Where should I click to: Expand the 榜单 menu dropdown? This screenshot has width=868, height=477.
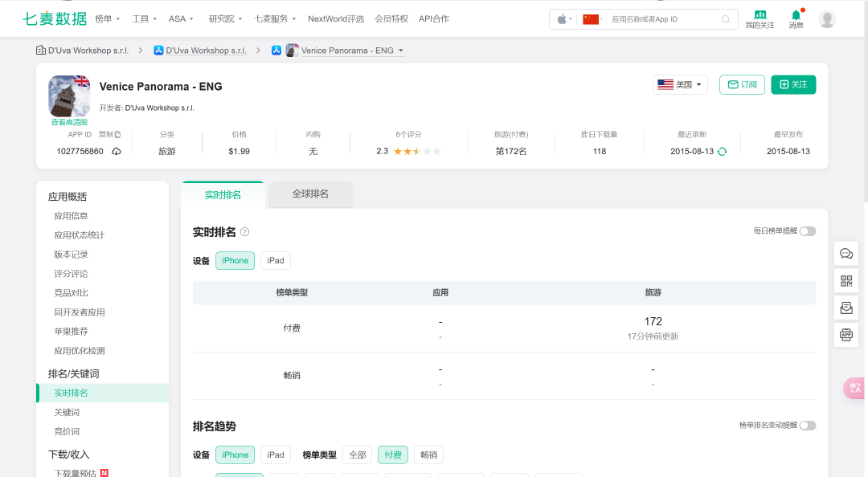(108, 18)
